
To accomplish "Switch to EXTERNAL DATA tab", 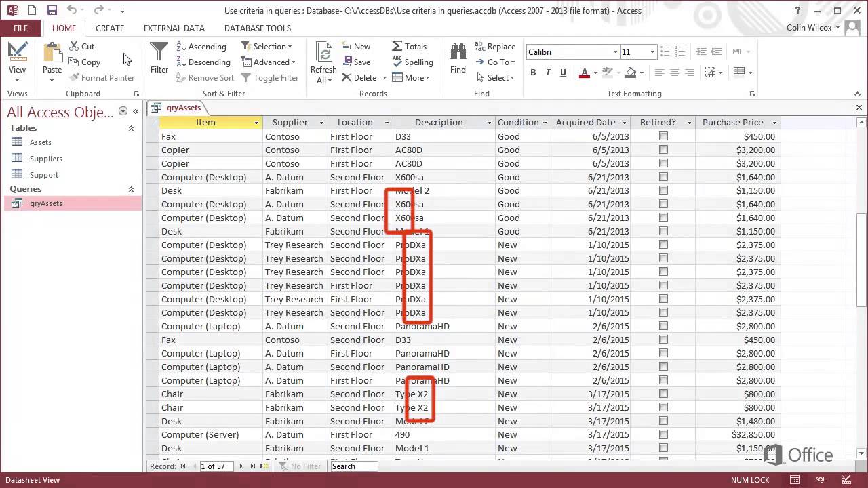I will (x=174, y=28).
